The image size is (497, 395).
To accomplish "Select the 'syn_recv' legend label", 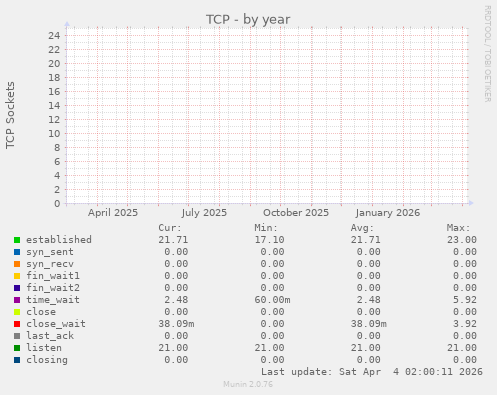I will pos(50,264).
